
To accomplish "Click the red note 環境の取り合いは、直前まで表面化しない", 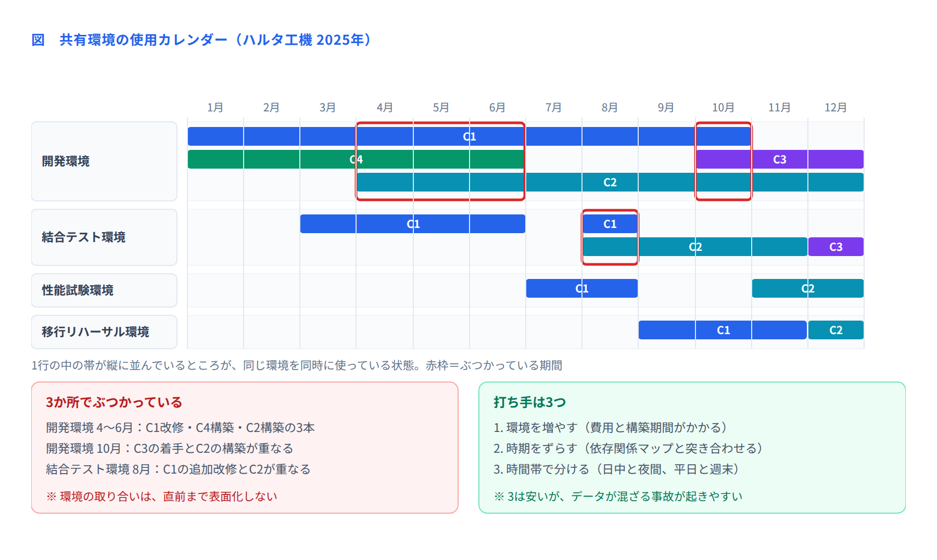I will [x=162, y=497].
